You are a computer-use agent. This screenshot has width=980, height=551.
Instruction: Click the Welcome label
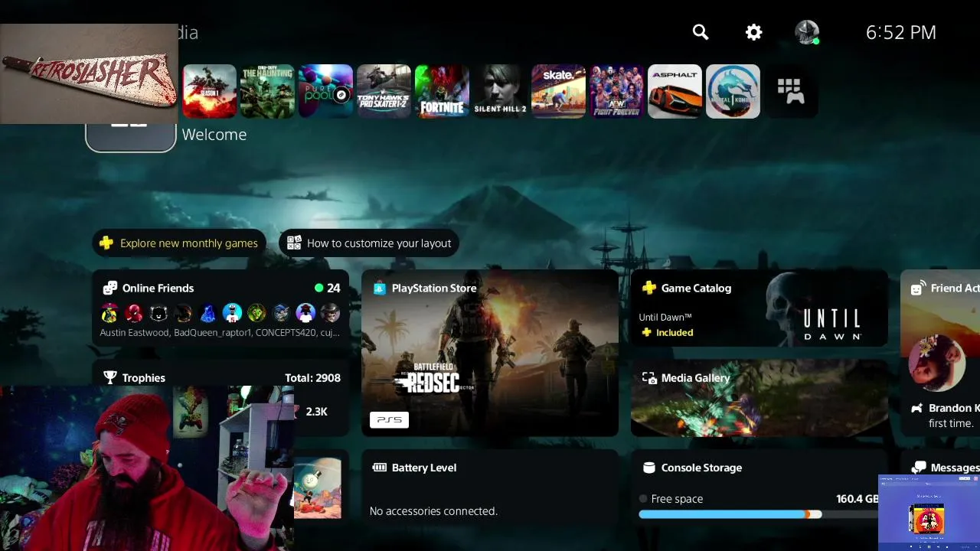click(214, 135)
